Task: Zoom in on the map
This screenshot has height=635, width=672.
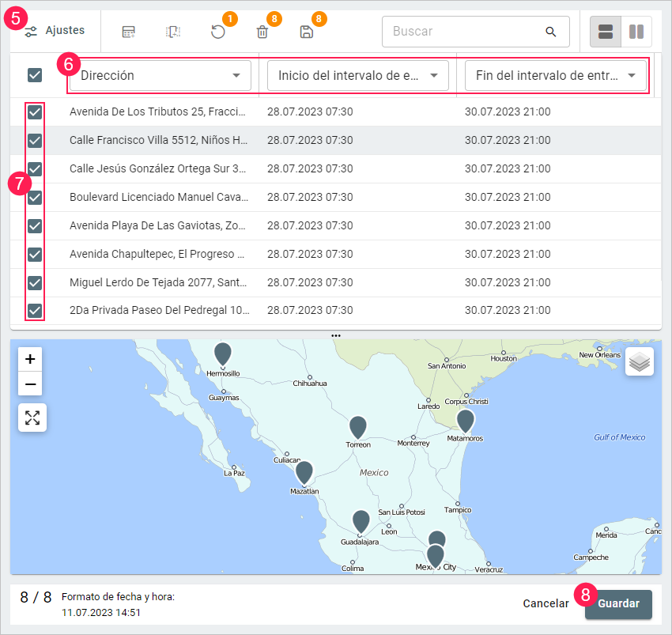Action: point(30,359)
